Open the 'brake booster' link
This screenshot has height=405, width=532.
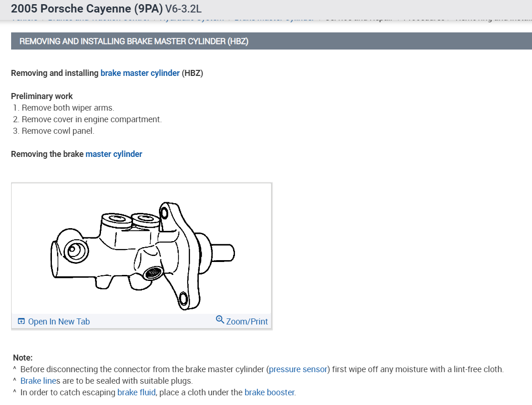point(269,392)
